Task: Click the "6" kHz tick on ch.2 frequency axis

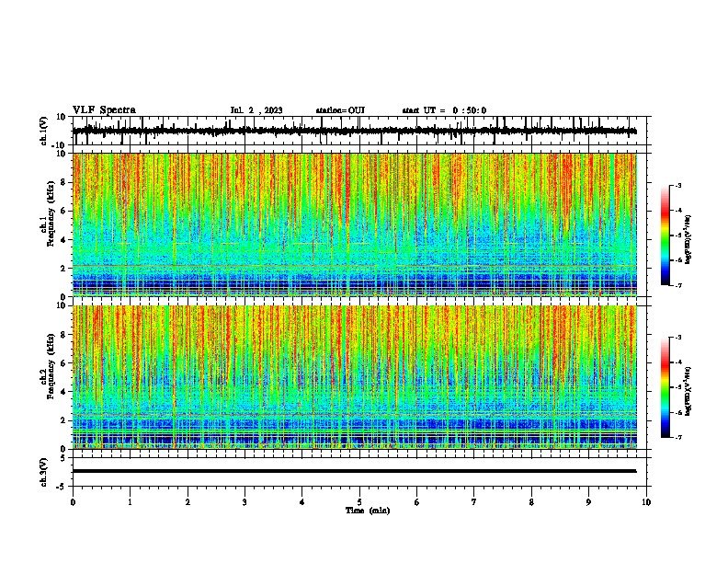Action: click(x=63, y=362)
